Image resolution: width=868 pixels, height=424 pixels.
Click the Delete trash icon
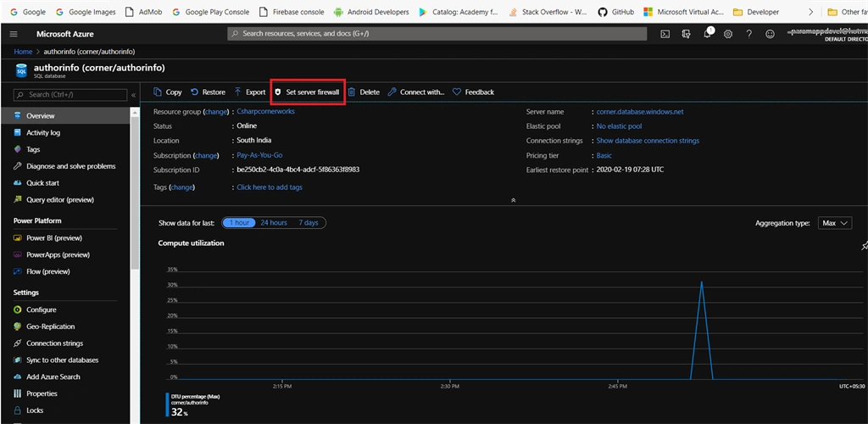pyautogui.click(x=352, y=92)
